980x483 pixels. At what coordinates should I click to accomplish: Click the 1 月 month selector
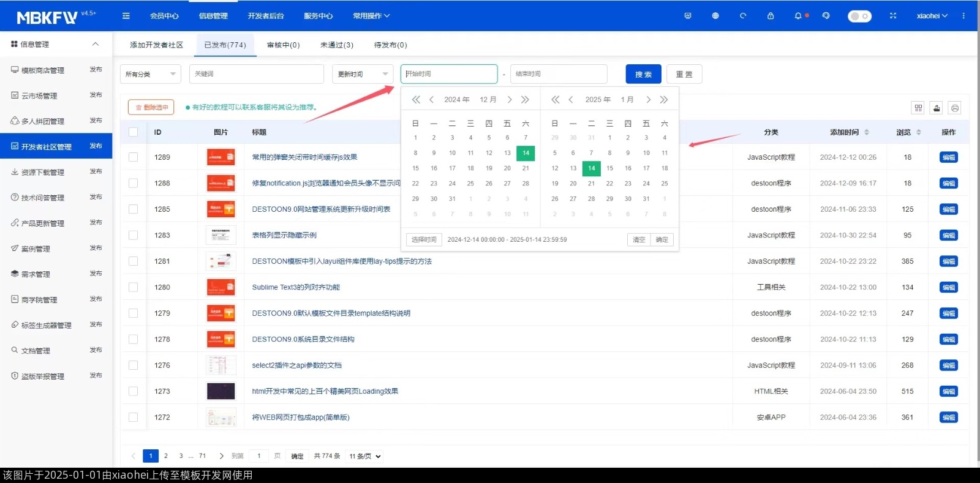(627, 100)
